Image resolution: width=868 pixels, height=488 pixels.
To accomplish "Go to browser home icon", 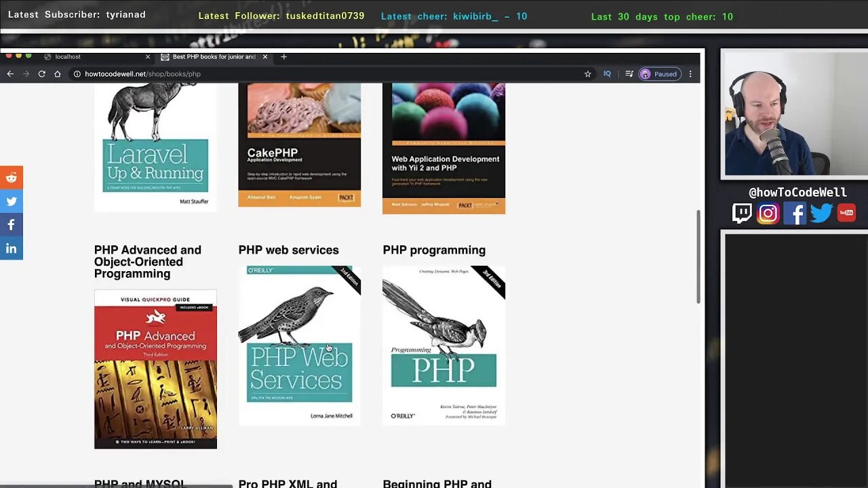I will point(58,74).
